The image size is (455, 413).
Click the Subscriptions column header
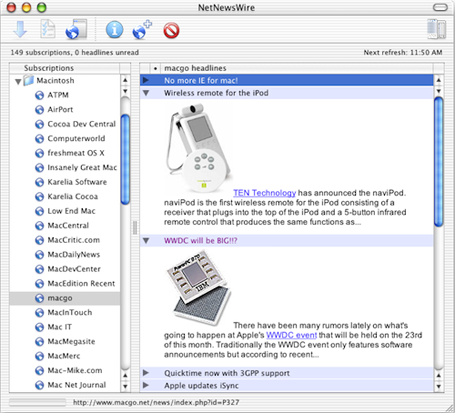tap(64, 68)
